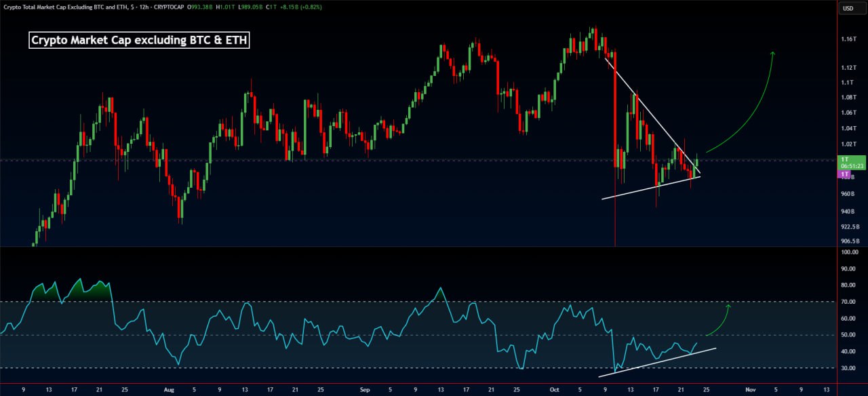Click the tall red candle wick in October

tap(615, 217)
